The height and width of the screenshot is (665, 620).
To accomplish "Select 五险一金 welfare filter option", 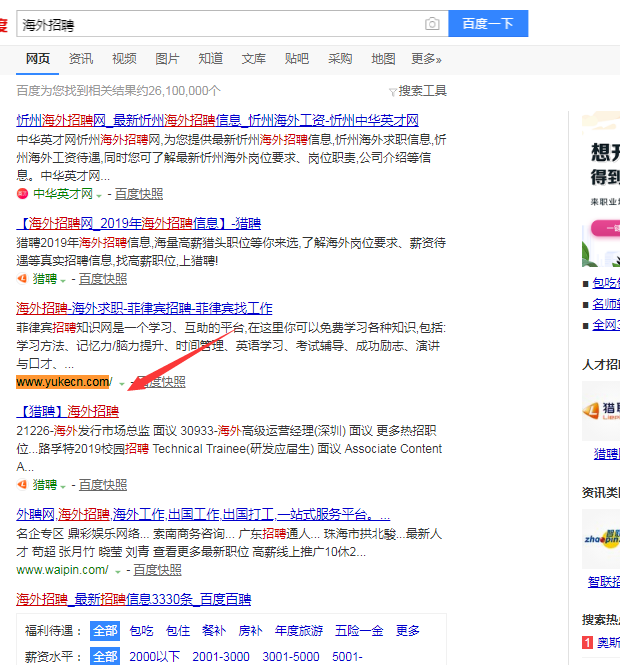I will click(x=358, y=631).
